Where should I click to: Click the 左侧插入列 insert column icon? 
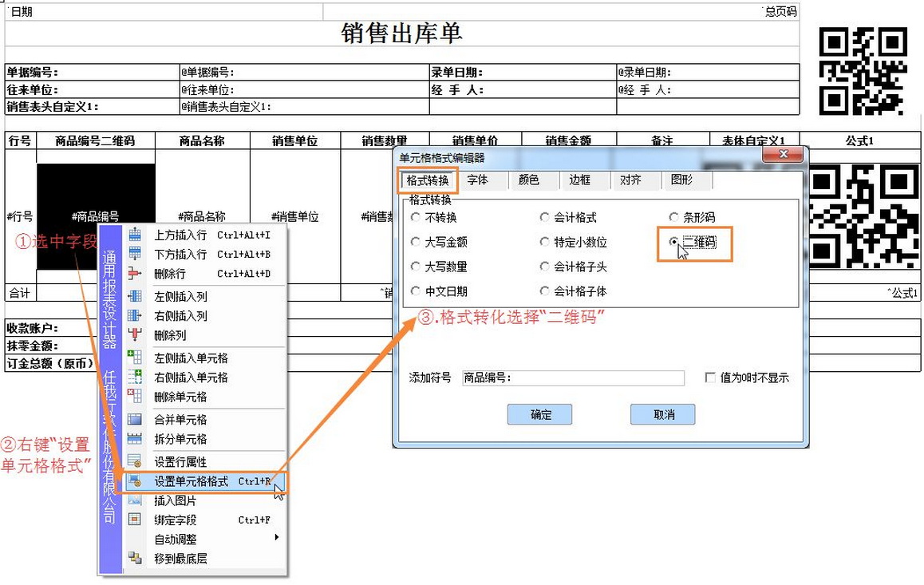click(135, 297)
